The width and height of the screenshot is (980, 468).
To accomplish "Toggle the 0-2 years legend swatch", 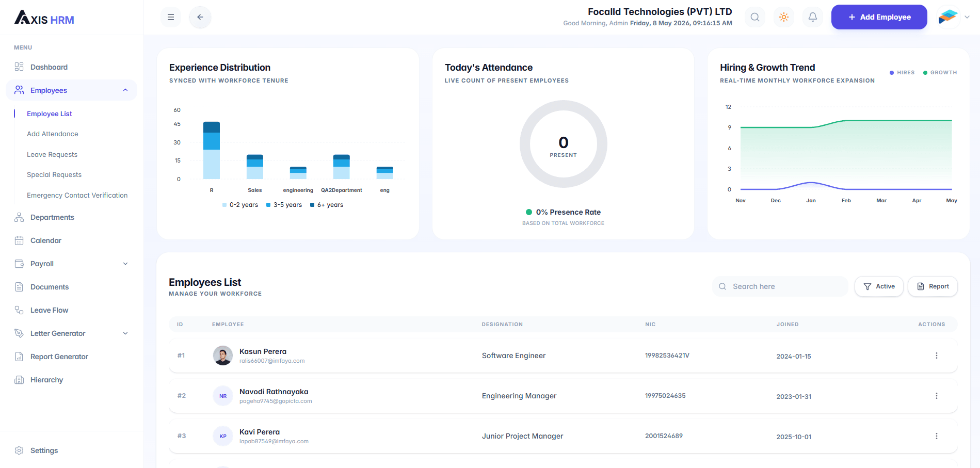I will (x=224, y=205).
